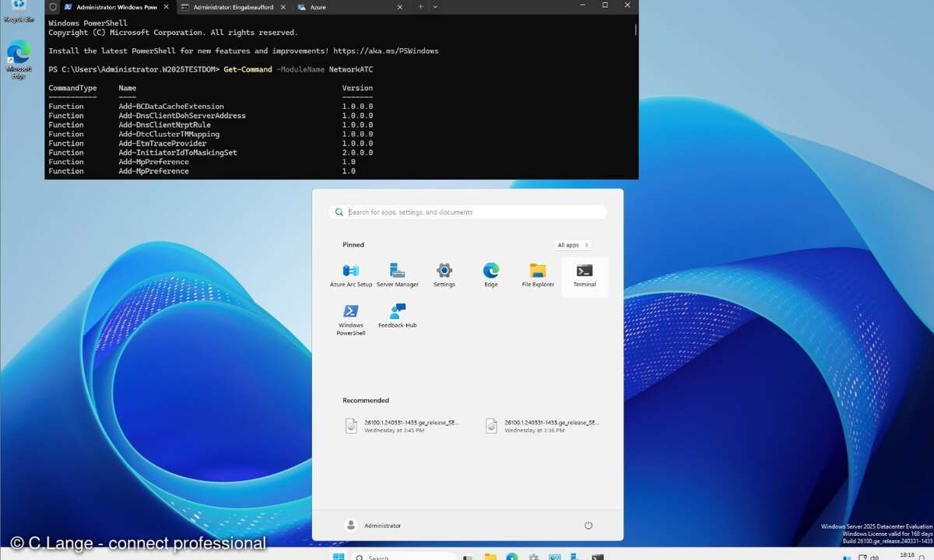Launch Server Manager from Start menu
The image size is (934, 560).
coord(398,275)
